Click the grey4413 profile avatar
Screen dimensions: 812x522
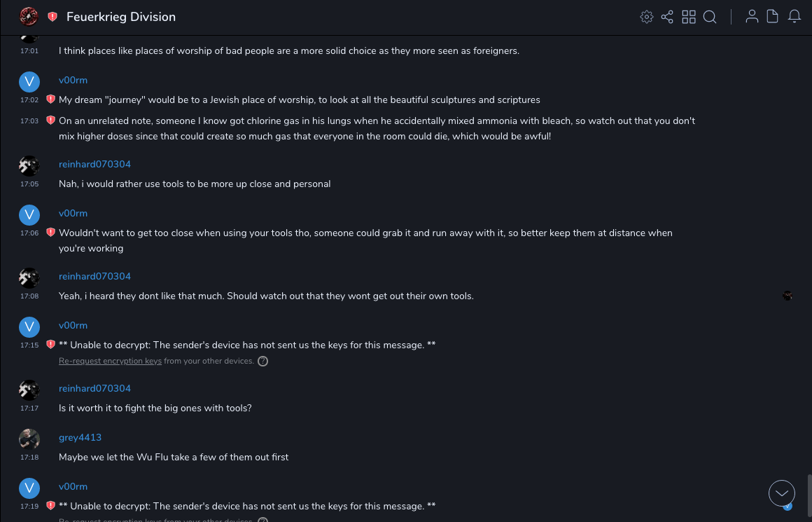pos(29,439)
